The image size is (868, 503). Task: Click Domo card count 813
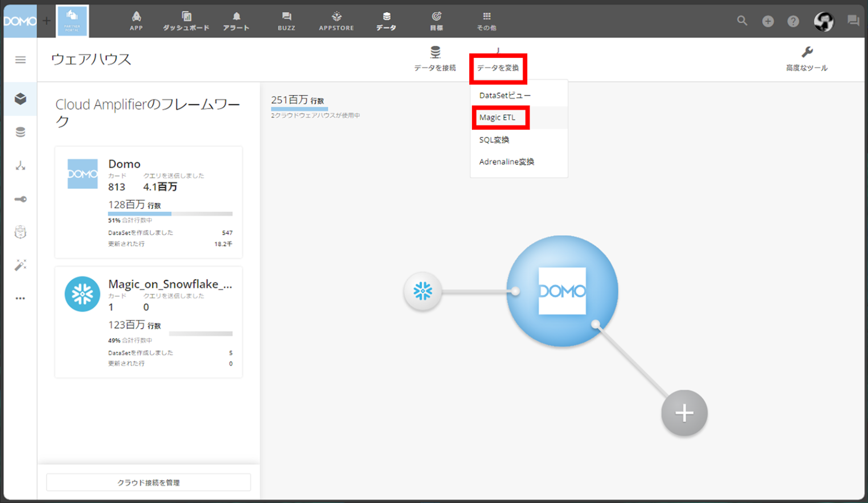(116, 187)
